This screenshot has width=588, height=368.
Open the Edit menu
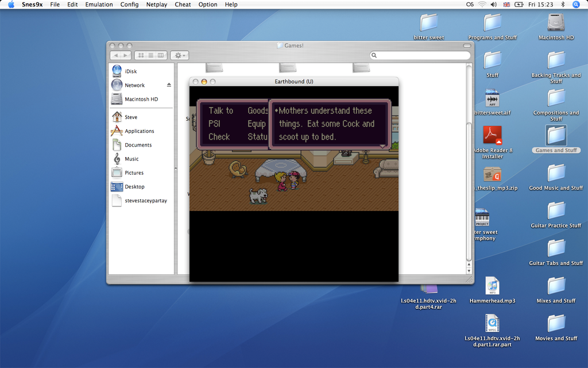pos(72,5)
